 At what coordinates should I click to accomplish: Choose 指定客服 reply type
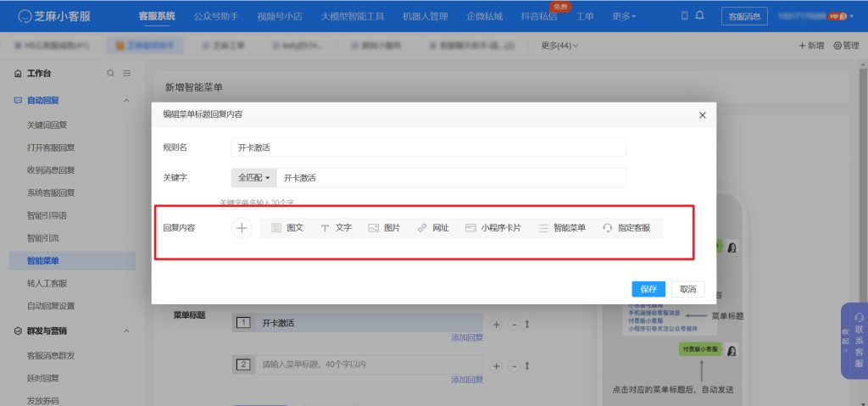point(626,228)
